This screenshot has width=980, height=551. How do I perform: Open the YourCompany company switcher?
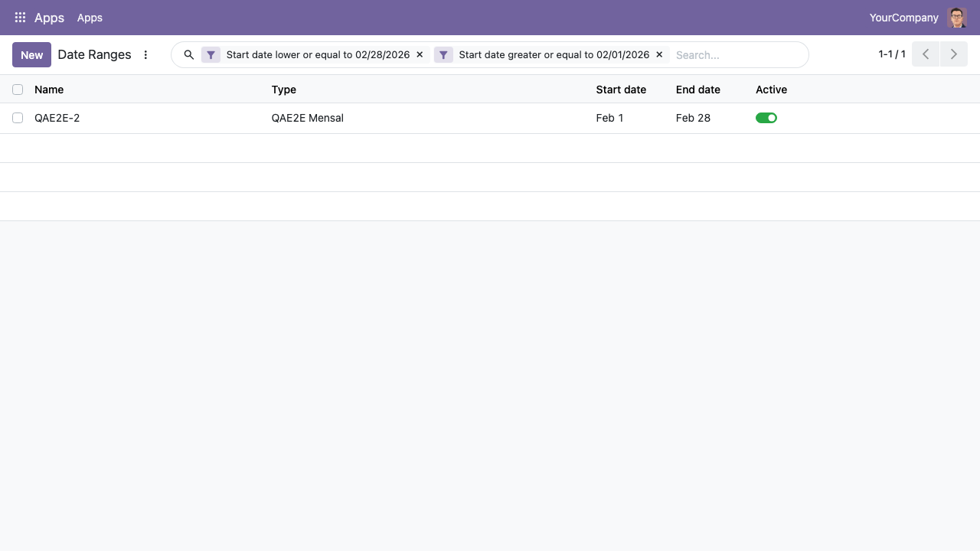coord(903,18)
